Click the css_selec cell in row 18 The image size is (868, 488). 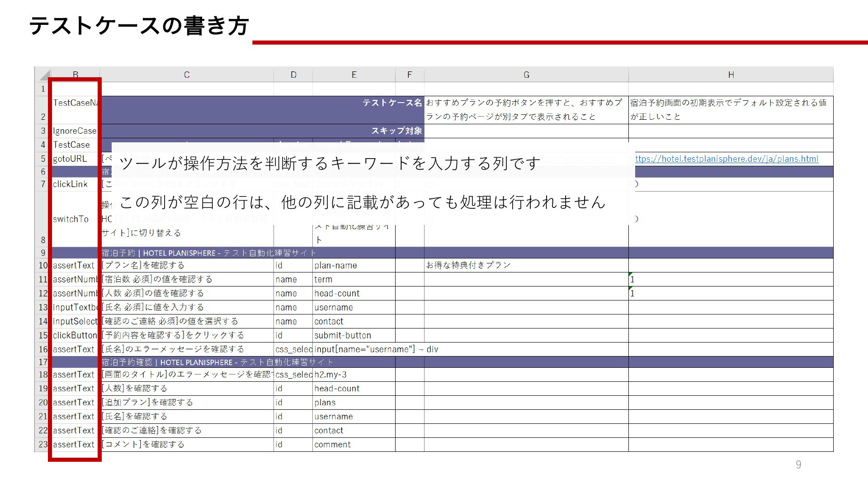pos(293,375)
